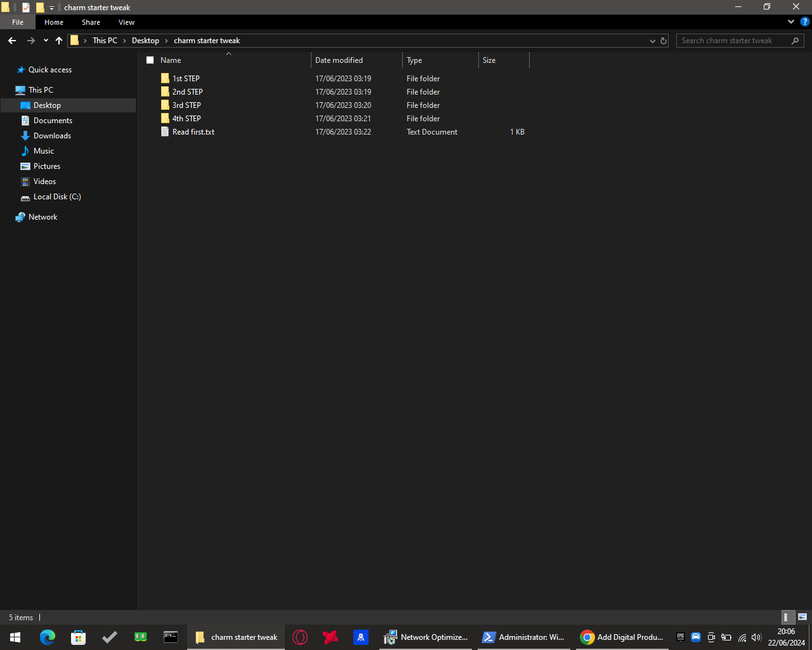The width and height of the screenshot is (812, 650).
Task: Sort files by Name column
Action: [229, 60]
